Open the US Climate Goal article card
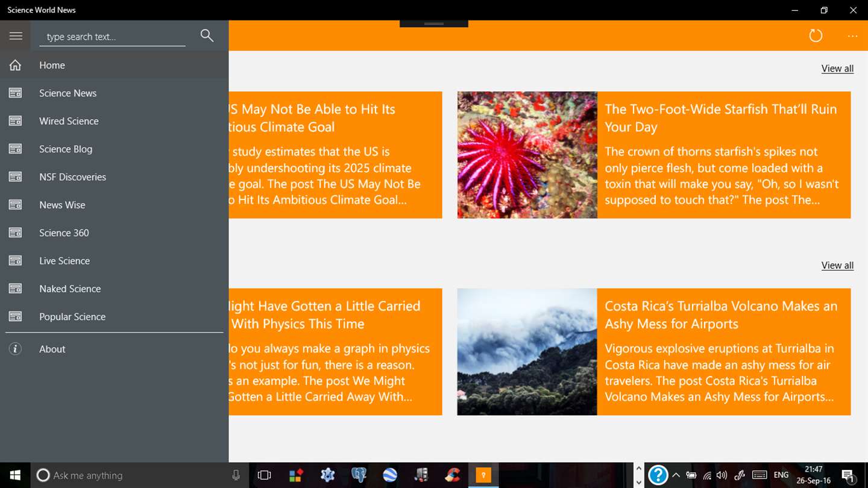The width and height of the screenshot is (868, 488). tap(335, 155)
